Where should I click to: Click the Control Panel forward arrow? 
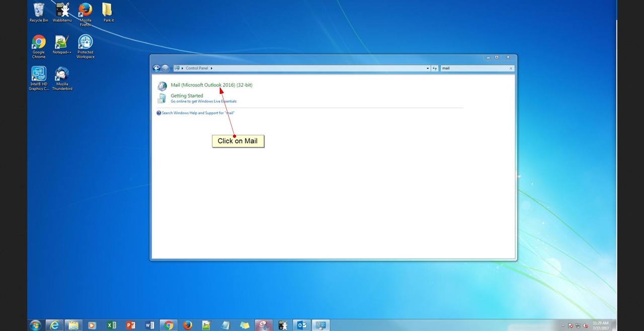(165, 68)
